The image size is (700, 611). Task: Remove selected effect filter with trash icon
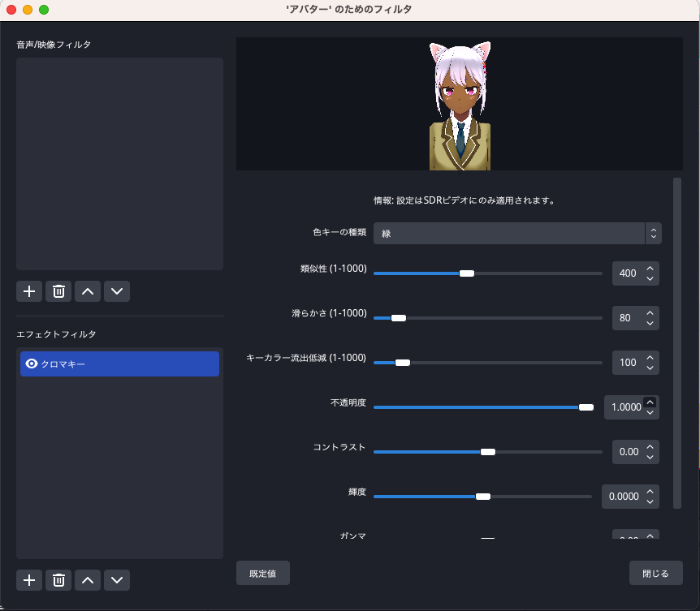[x=58, y=580]
